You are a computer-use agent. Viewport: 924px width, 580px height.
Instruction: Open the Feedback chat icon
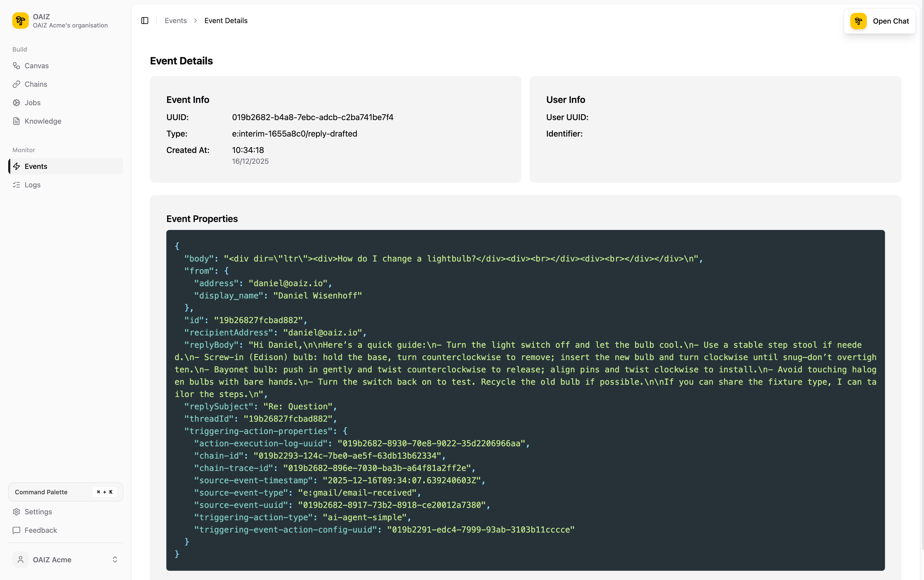coord(16,530)
